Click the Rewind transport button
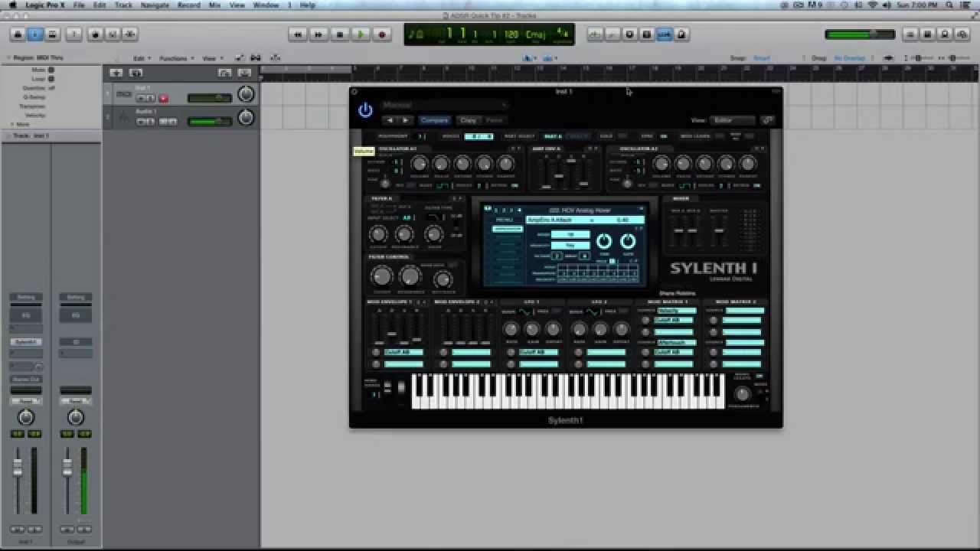 tap(298, 34)
